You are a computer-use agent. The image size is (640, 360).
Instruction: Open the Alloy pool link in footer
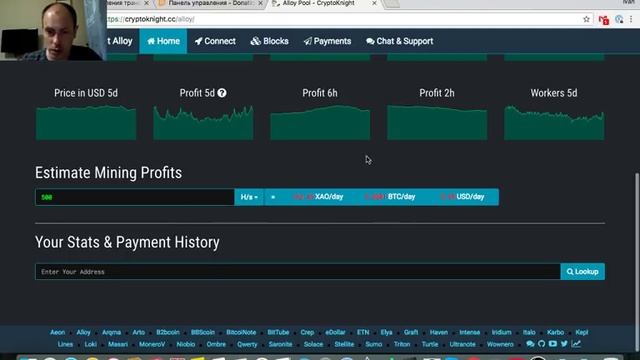coord(83,332)
